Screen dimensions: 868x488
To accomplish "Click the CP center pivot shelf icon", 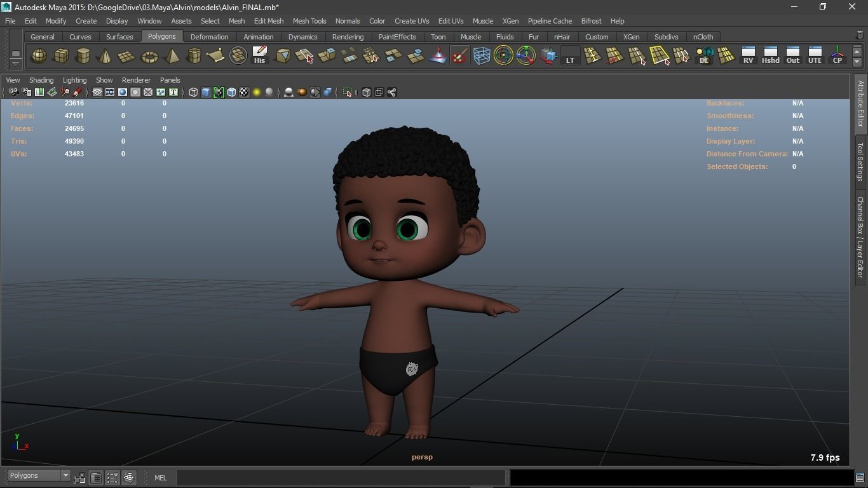I will 837,56.
